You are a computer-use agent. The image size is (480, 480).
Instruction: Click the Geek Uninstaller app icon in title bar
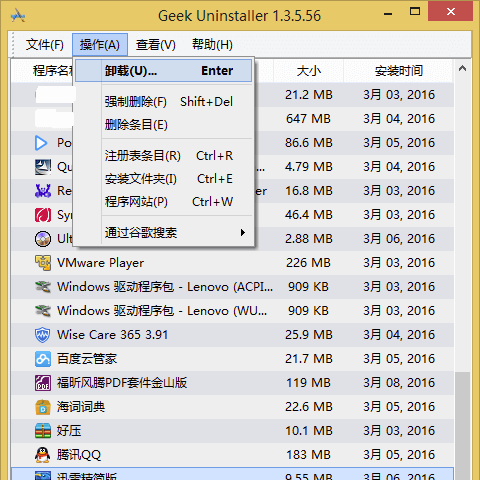[x=18, y=16]
